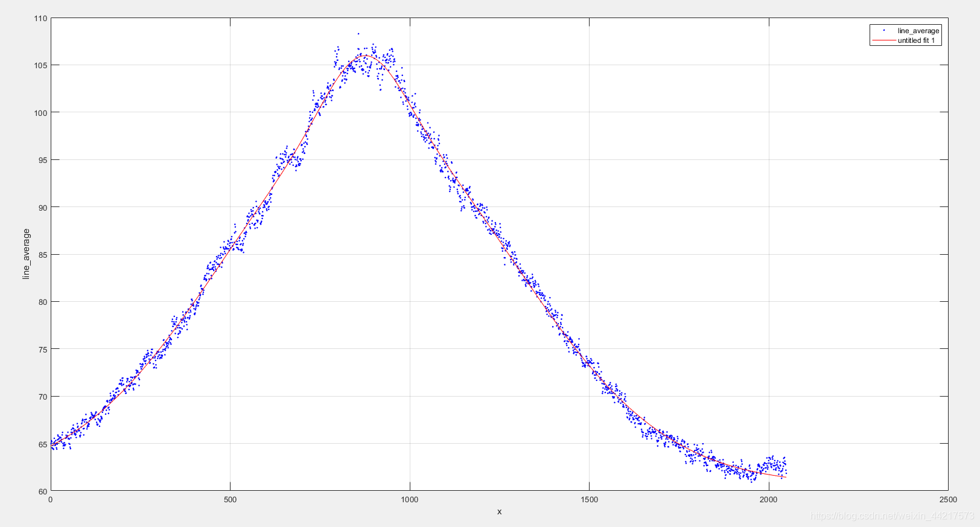This screenshot has height=527, width=980.
Task: Click the x-axis tick label 1500
Action: [x=589, y=499]
